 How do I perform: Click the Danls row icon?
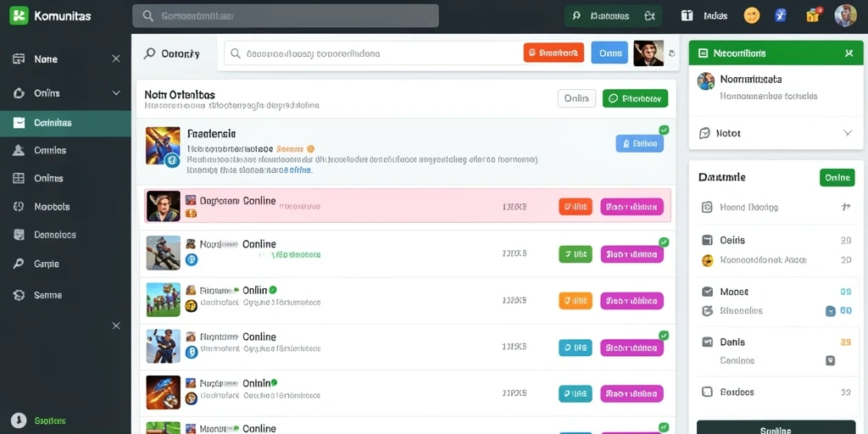[x=707, y=342]
